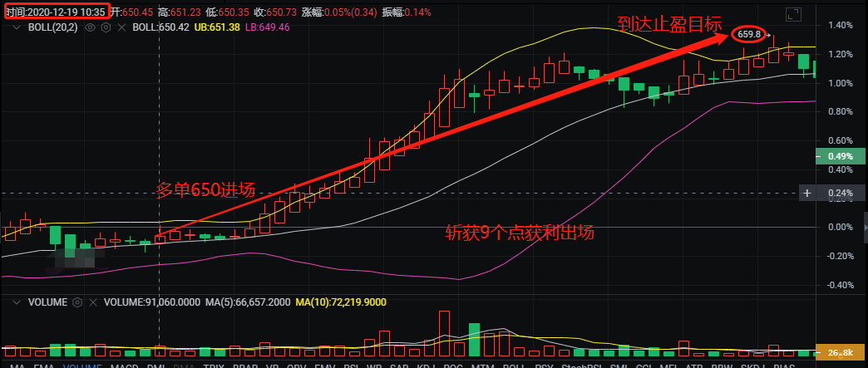Switch to the BRAR indicator tab
868x368 pixels.
click(244, 366)
